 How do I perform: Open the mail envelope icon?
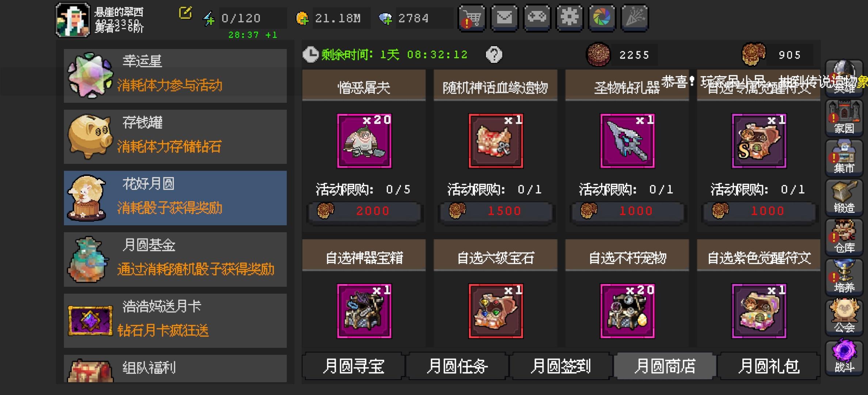(504, 18)
